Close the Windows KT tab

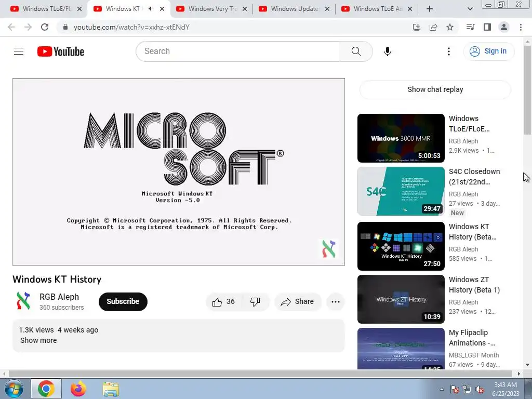(162, 9)
